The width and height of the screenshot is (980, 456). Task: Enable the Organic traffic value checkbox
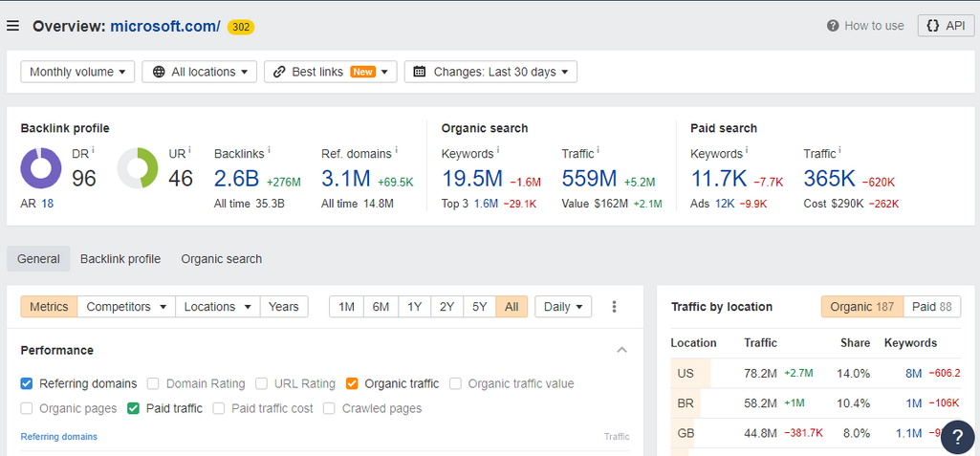(x=456, y=383)
